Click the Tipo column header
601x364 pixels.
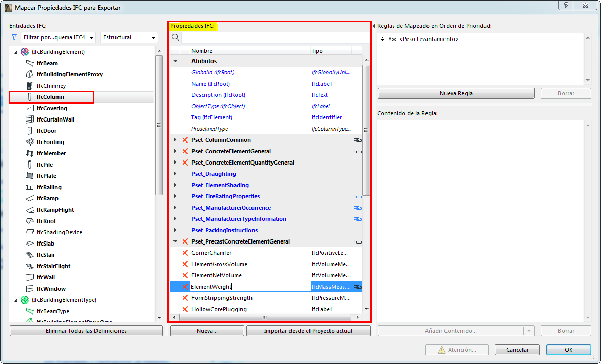point(331,51)
